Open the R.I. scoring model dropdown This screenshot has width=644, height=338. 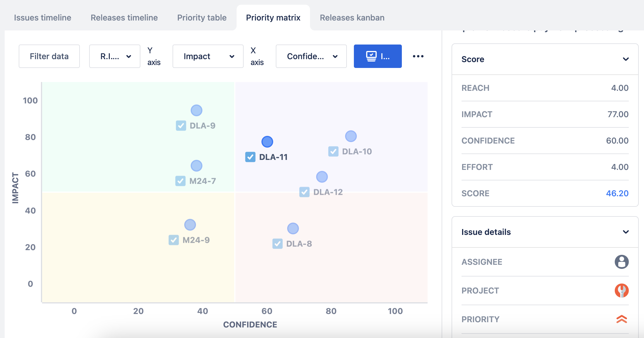click(115, 56)
